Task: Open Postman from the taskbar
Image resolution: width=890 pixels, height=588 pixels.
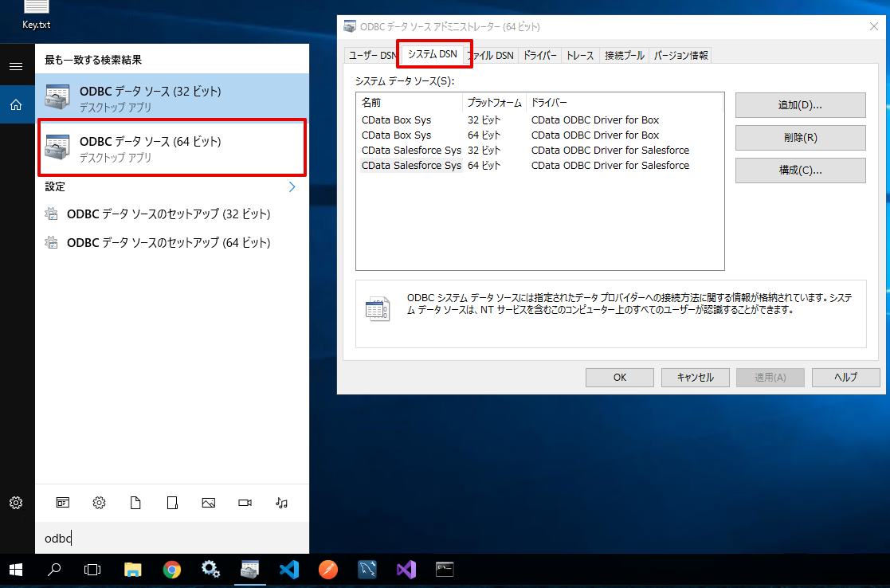Action: (328, 569)
